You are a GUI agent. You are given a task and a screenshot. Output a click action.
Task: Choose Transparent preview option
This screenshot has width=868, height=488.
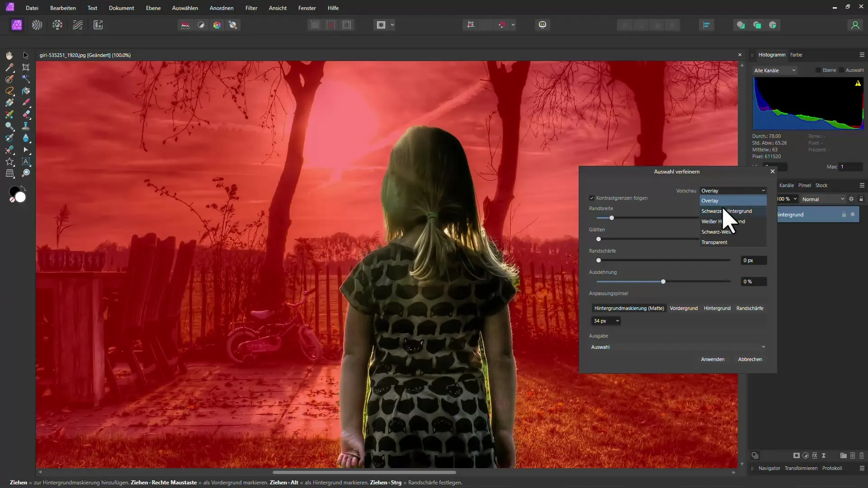(733, 242)
